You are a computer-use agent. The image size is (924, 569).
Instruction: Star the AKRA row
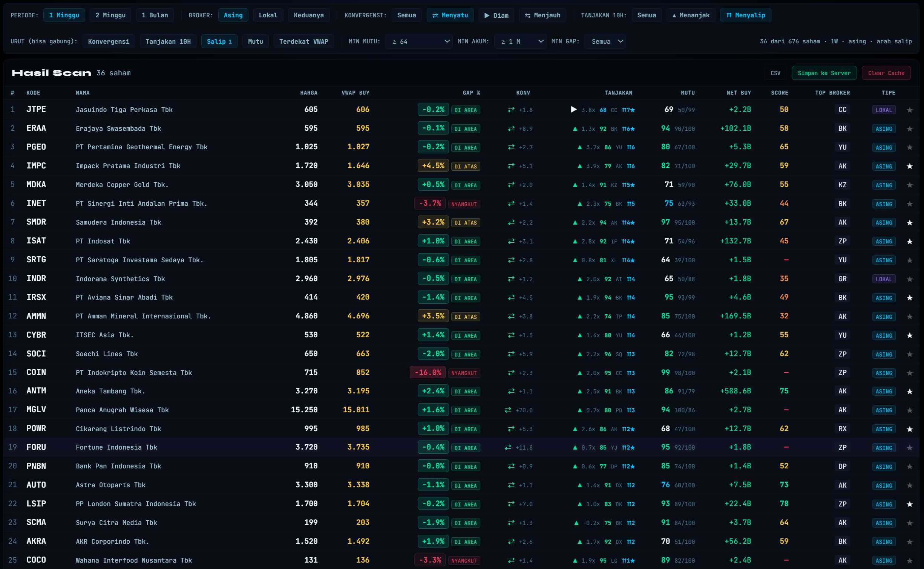909,542
